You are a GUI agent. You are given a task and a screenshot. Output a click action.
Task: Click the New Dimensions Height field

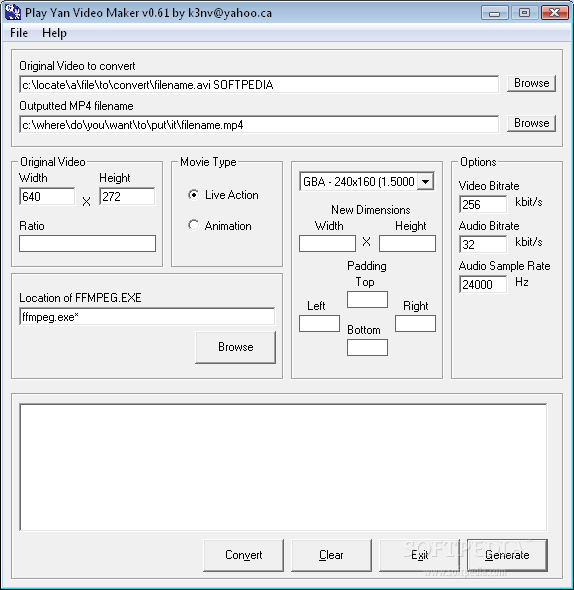[x=407, y=243]
